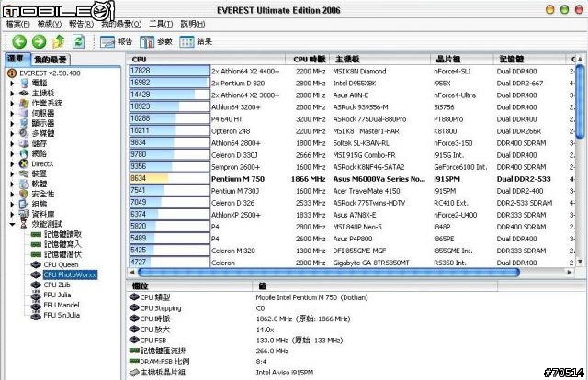Viewport: 588px width, 380px height.
Task: Click the highlighted 8634 score bar
Action: [x=169, y=179]
